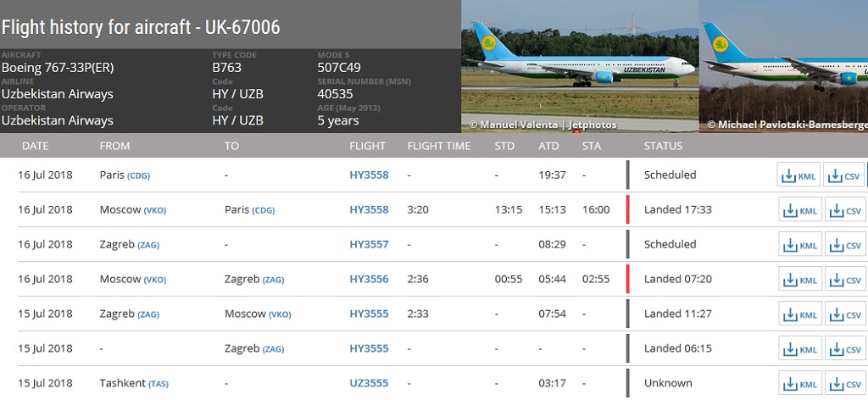This screenshot has height=400, width=868.
Task: Open flight UZ3555 link
Action: point(369,383)
